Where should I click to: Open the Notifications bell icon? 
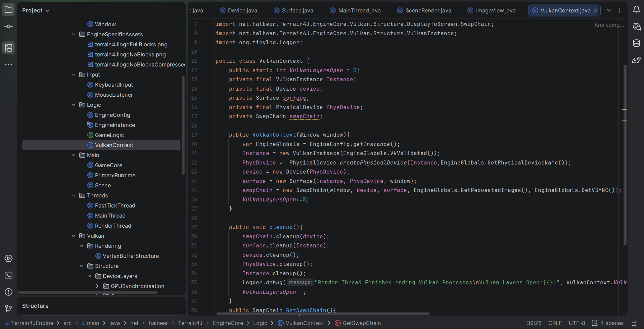click(636, 10)
